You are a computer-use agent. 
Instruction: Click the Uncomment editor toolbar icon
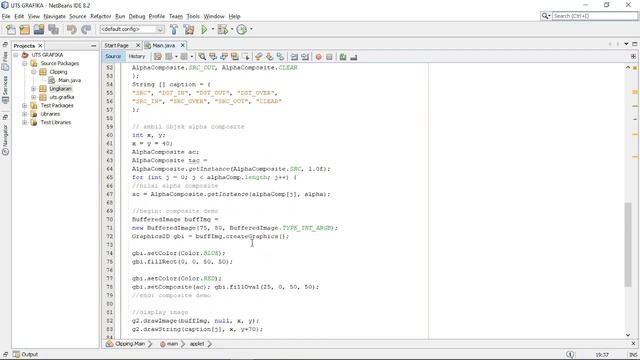point(353,57)
